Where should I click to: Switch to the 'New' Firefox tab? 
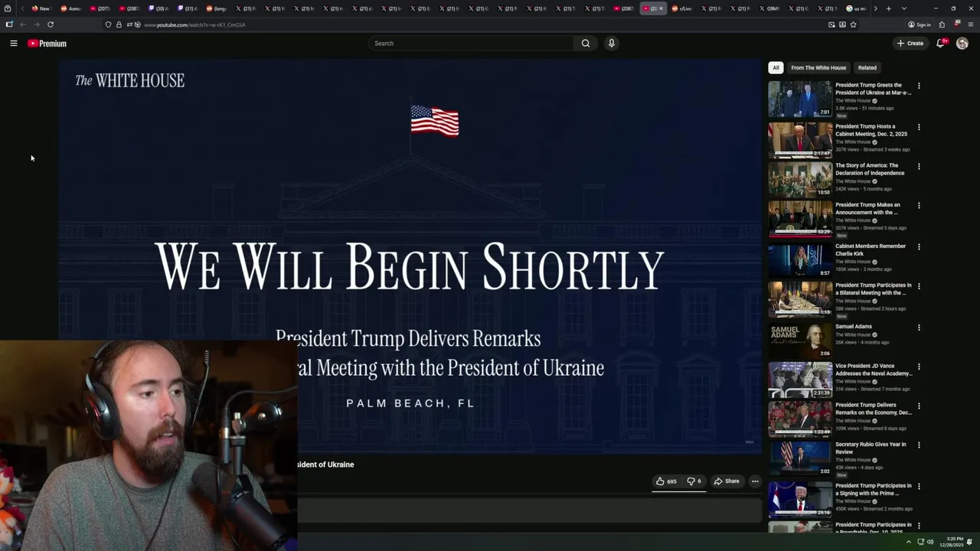tap(41, 8)
